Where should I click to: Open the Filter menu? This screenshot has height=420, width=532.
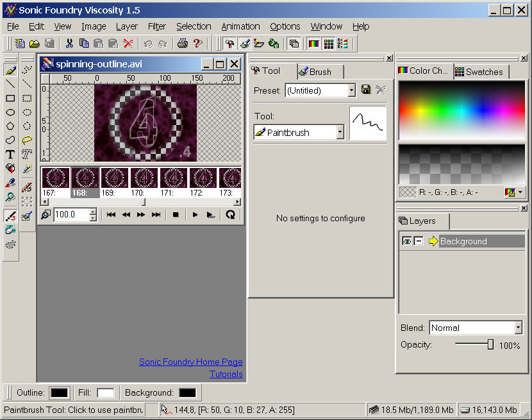tap(157, 26)
